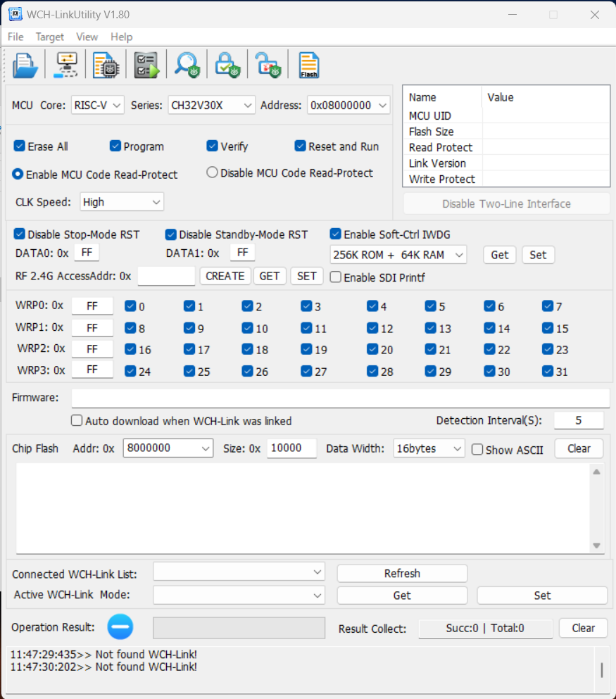Open the Target menu
This screenshot has height=699, width=616.
[x=49, y=37]
